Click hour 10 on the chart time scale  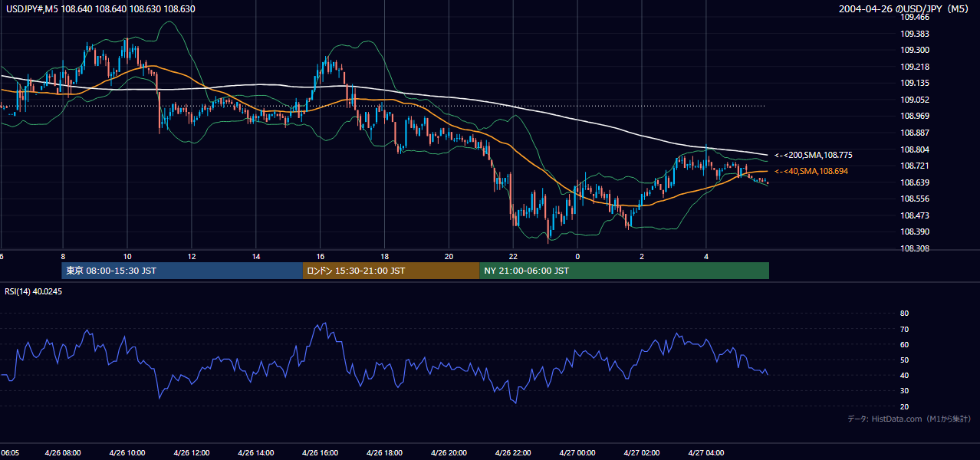coord(127,256)
